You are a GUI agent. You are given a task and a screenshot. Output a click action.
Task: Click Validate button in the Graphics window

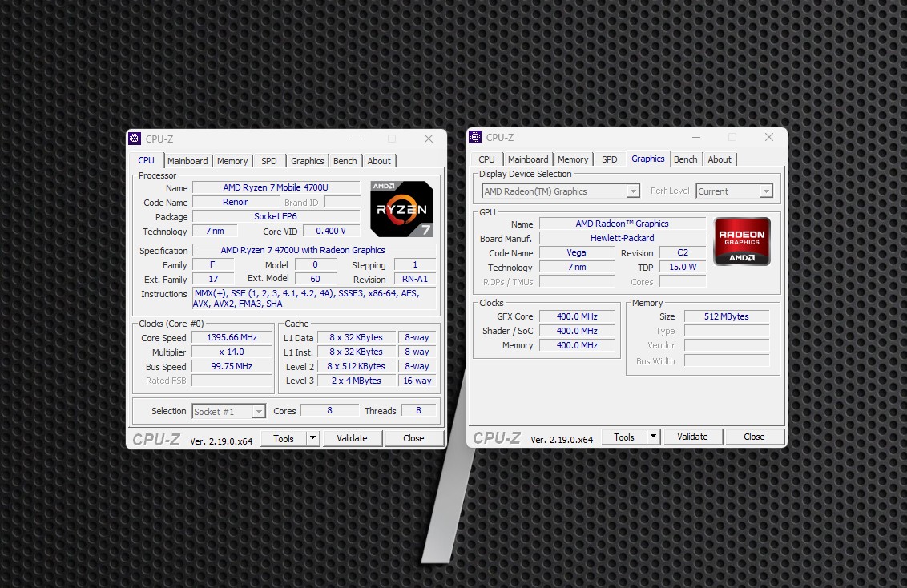(x=692, y=437)
